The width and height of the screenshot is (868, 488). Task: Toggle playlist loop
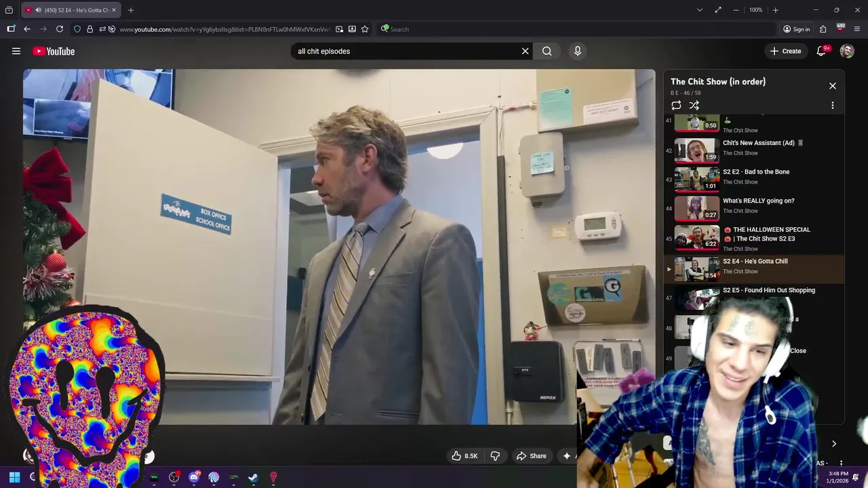676,105
